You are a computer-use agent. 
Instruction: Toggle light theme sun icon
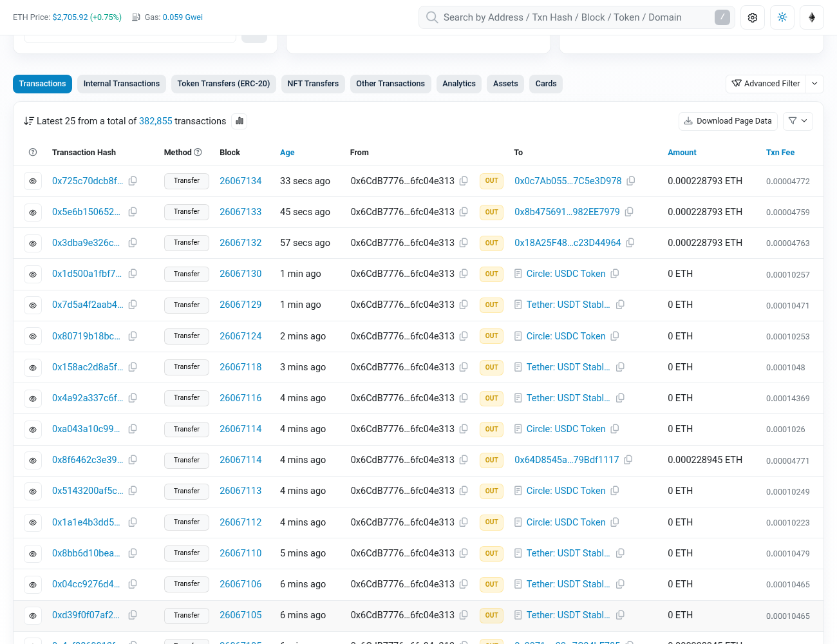coord(782,17)
